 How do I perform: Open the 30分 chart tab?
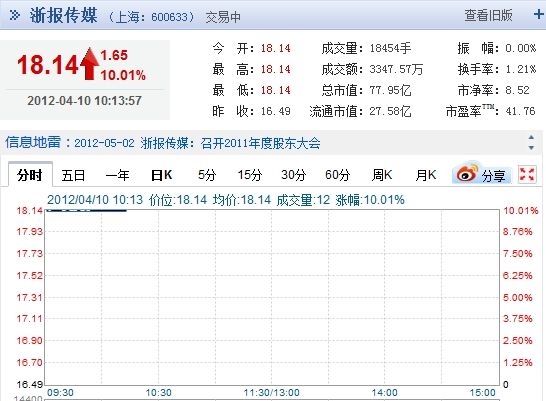click(x=294, y=175)
